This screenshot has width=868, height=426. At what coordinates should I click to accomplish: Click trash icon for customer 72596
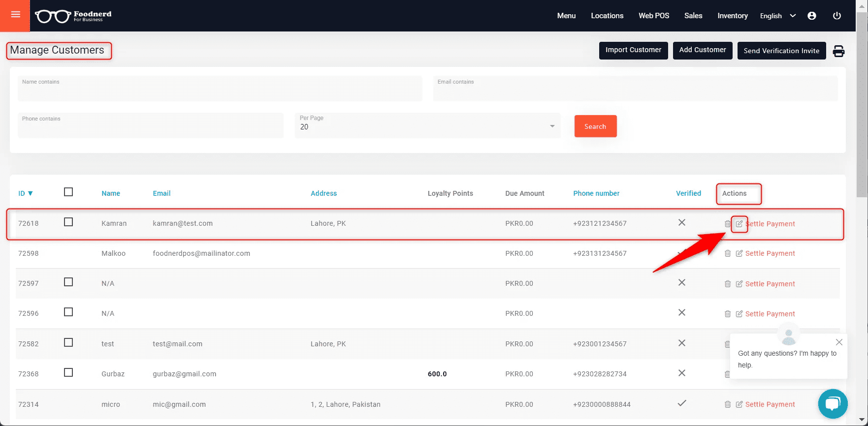click(728, 314)
